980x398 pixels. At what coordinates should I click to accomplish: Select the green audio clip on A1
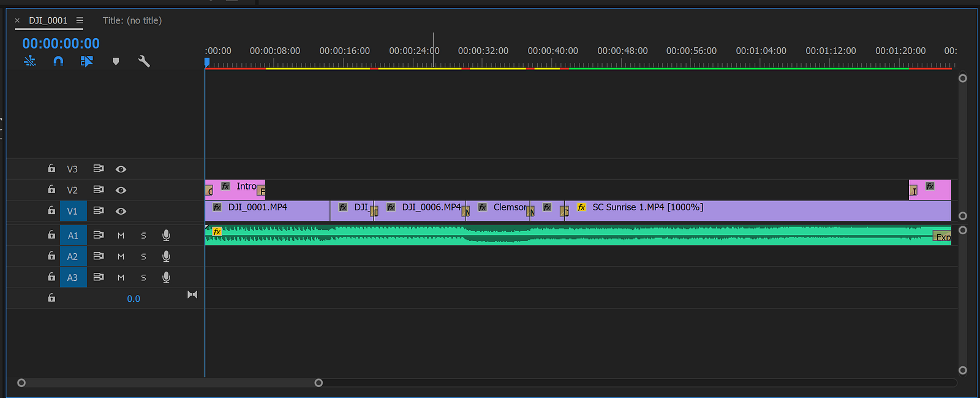(578, 235)
